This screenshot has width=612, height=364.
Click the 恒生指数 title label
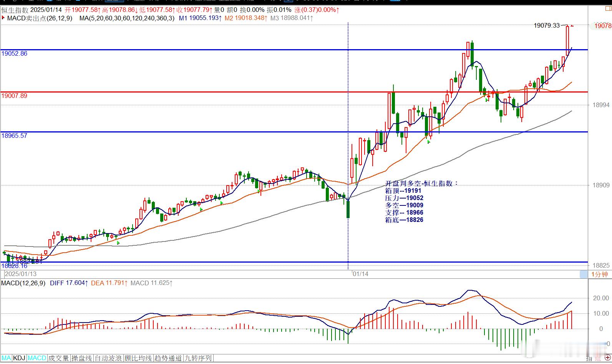click(15, 10)
